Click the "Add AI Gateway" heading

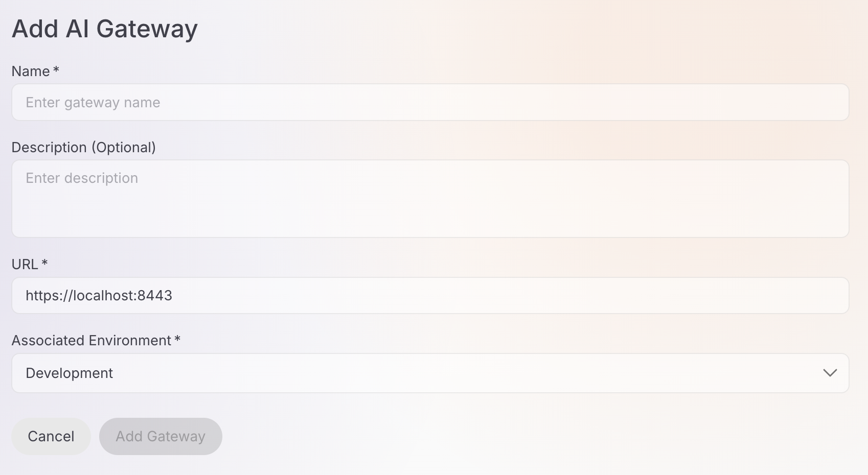pos(105,29)
